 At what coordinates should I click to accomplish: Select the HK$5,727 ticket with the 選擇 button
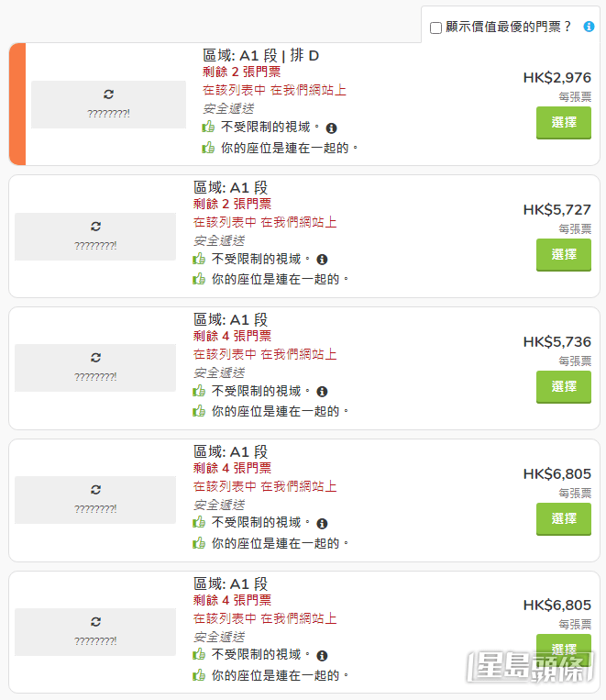point(564,254)
